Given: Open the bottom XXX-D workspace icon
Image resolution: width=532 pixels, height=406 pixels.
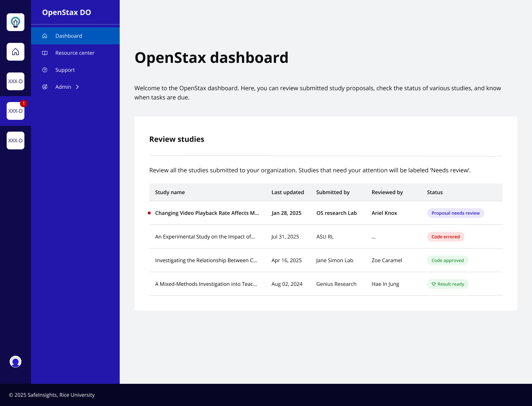Looking at the screenshot, I should point(15,141).
